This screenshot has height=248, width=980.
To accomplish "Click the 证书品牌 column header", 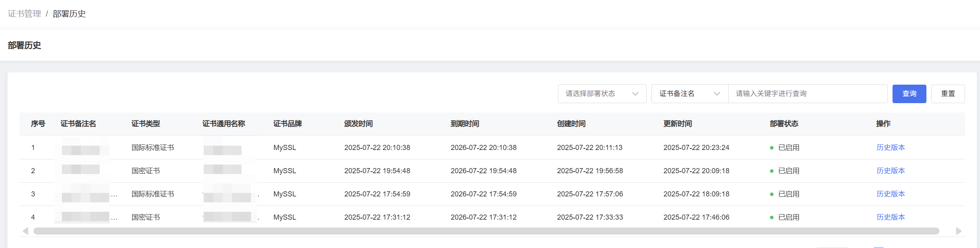I will tap(288, 124).
